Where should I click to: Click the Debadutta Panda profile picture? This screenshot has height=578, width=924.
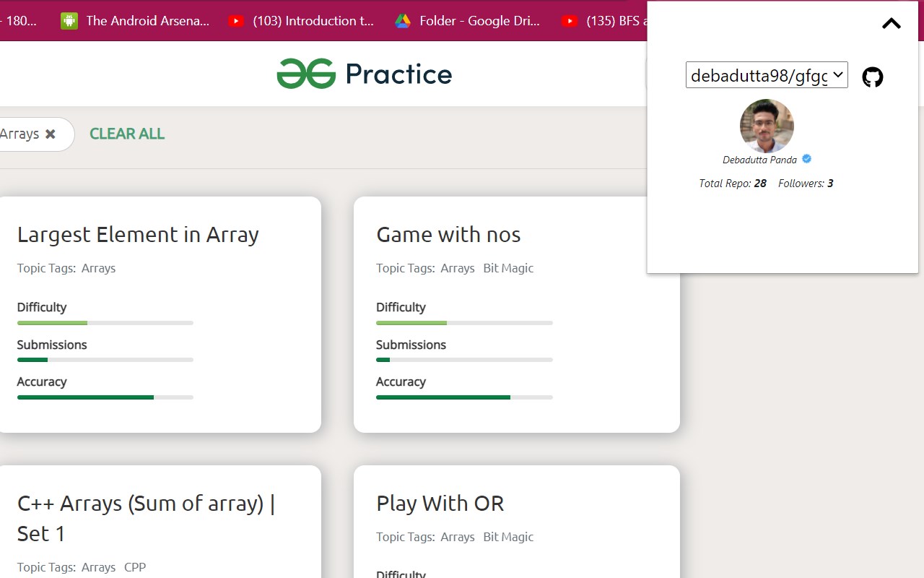pos(767,126)
